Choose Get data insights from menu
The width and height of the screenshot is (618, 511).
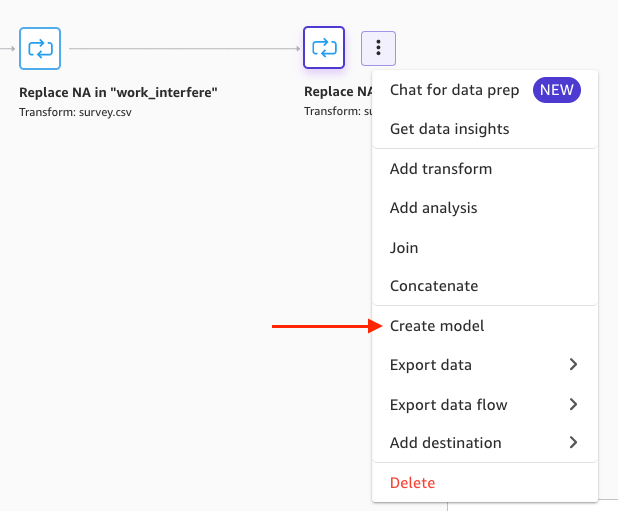(x=449, y=129)
